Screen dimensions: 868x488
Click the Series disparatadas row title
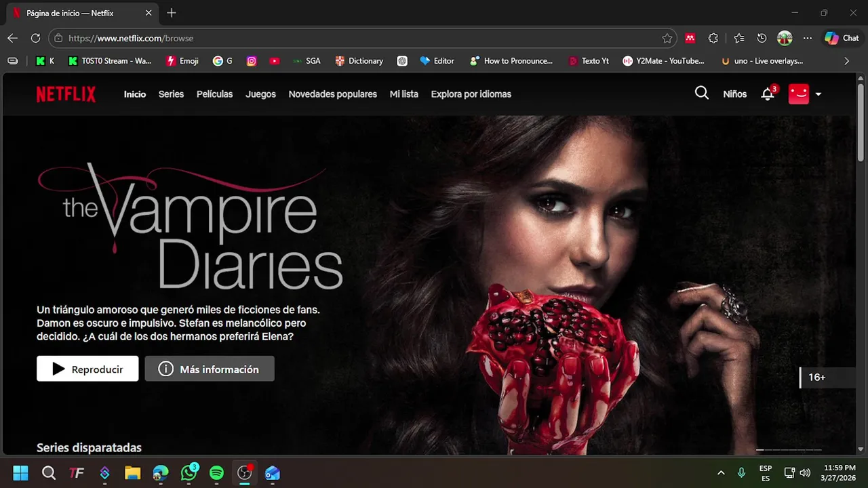pos(89,447)
